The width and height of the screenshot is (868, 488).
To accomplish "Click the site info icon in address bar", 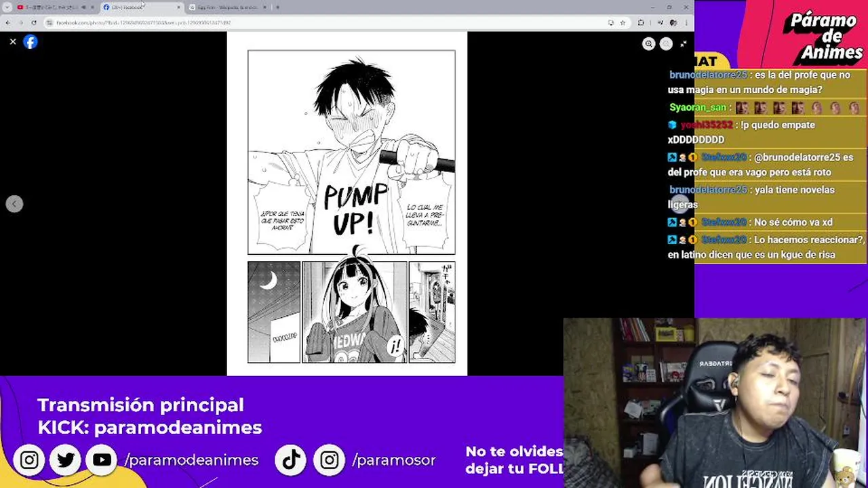I will [x=50, y=22].
